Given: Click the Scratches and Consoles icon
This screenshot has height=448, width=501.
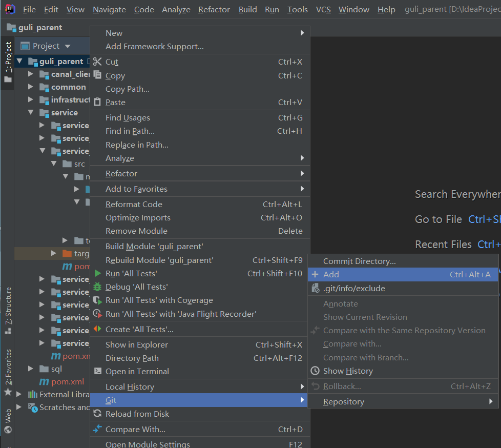Looking at the screenshot, I should pyautogui.click(x=33, y=408).
